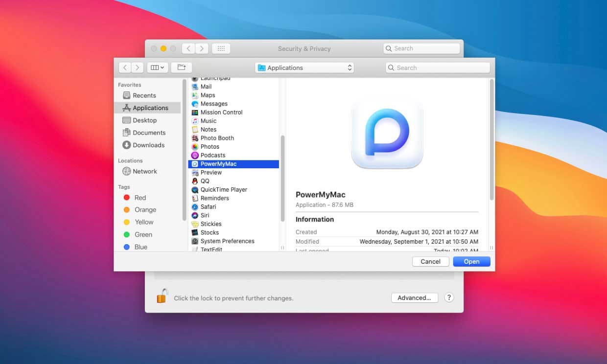Select the Green tag color dot

click(x=126, y=235)
